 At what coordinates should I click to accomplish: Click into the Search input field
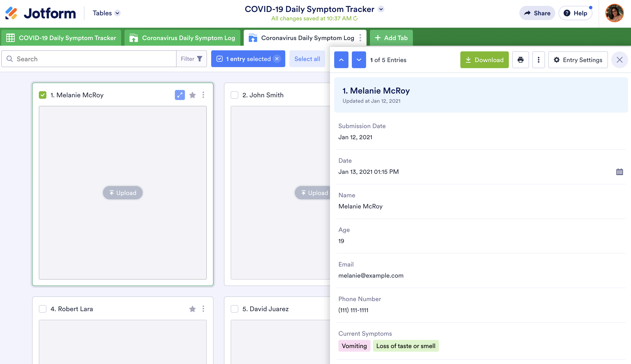[x=93, y=59]
